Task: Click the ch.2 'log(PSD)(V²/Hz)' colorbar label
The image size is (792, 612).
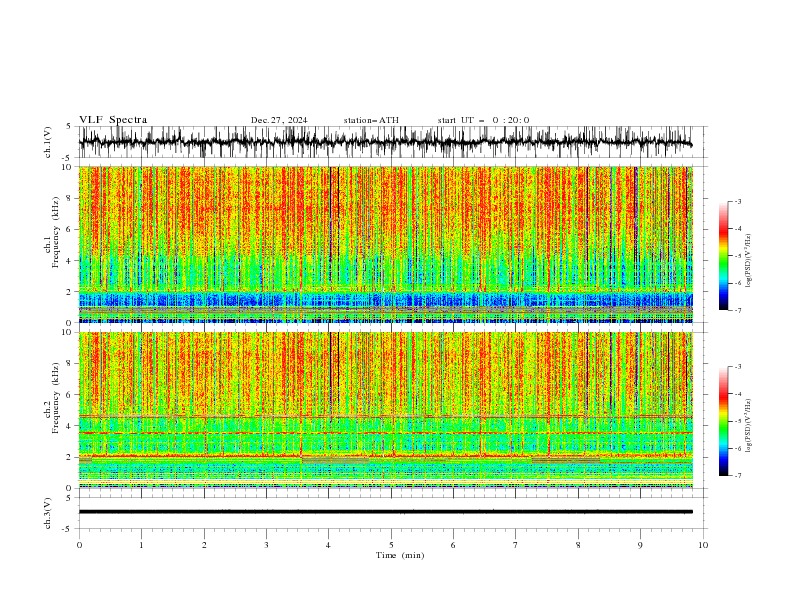Action: [749, 425]
